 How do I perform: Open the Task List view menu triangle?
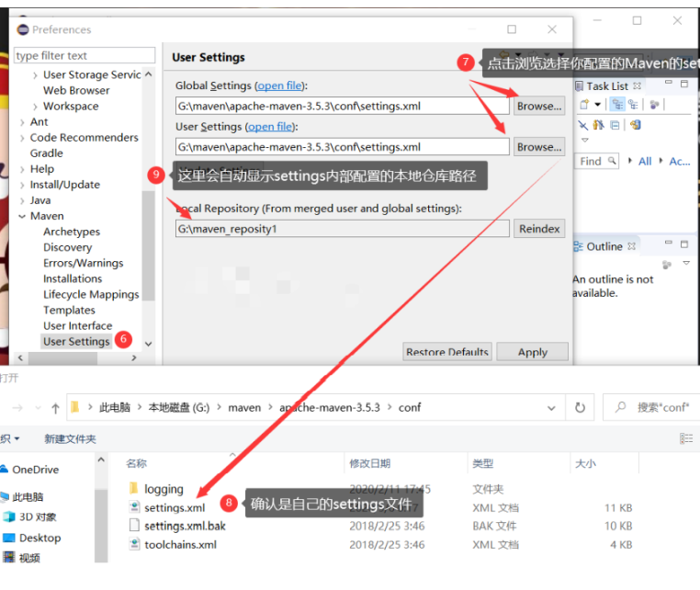pyautogui.click(x=585, y=140)
